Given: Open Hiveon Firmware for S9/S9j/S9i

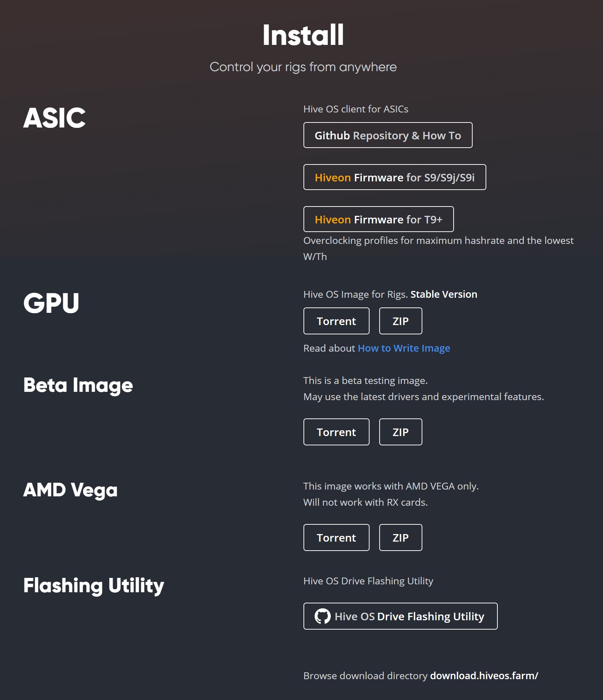Looking at the screenshot, I should (x=395, y=177).
